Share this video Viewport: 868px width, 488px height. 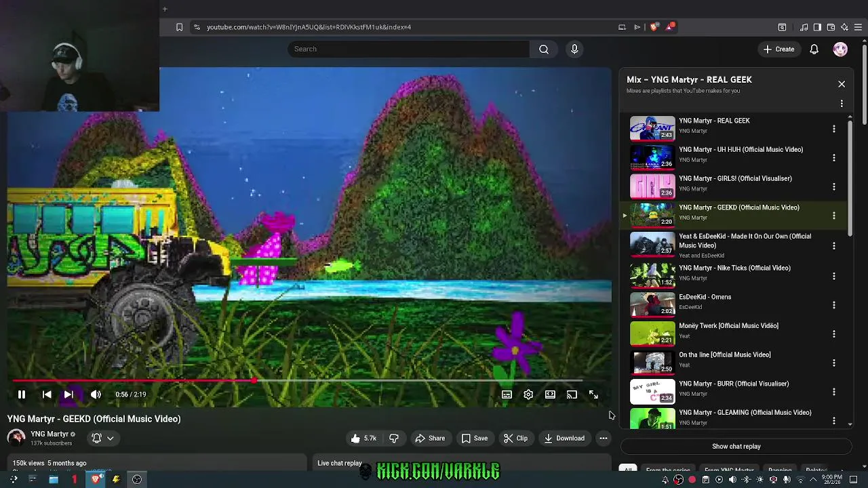(x=430, y=439)
